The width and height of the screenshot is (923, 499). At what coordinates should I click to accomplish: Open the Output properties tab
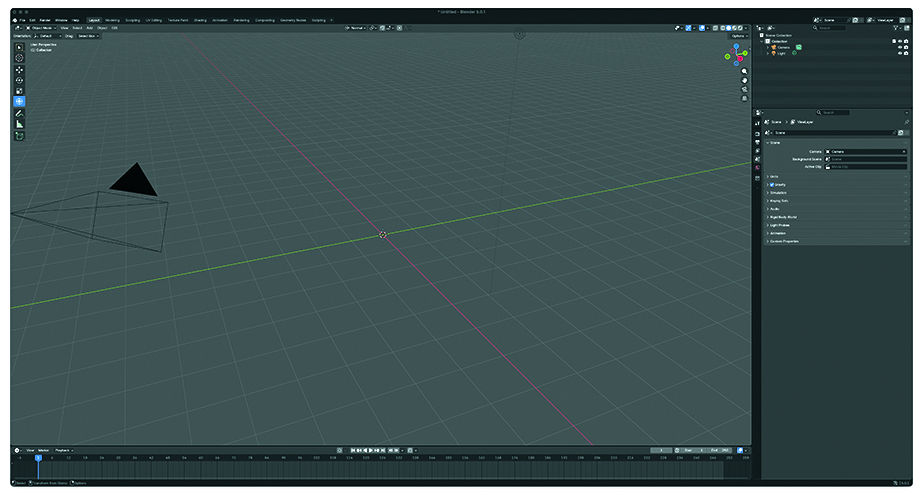point(758,142)
